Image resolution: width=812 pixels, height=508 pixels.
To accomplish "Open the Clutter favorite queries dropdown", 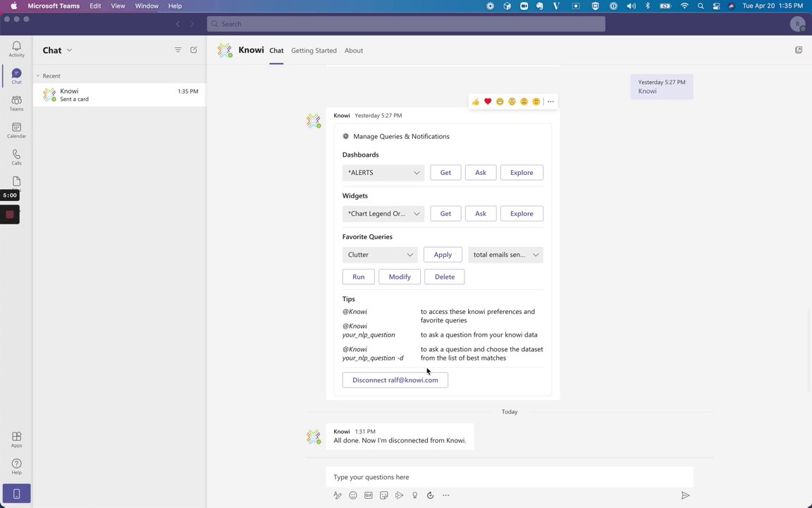I will (380, 255).
